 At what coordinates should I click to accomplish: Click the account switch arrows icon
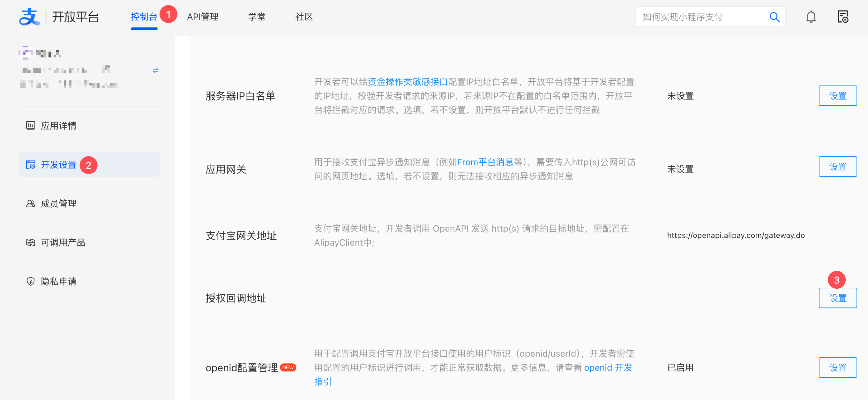pyautogui.click(x=156, y=70)
